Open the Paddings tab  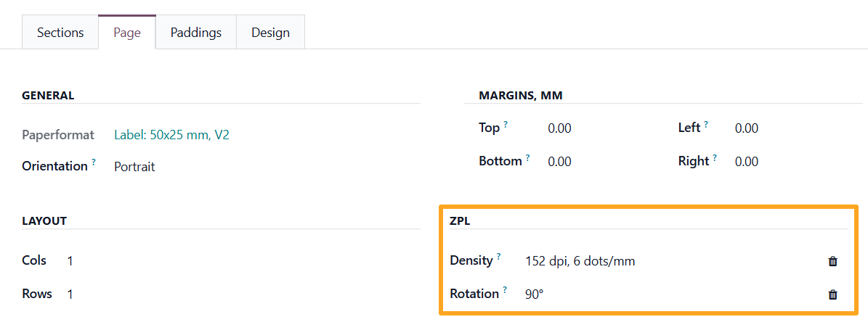(x=196, y=33)
